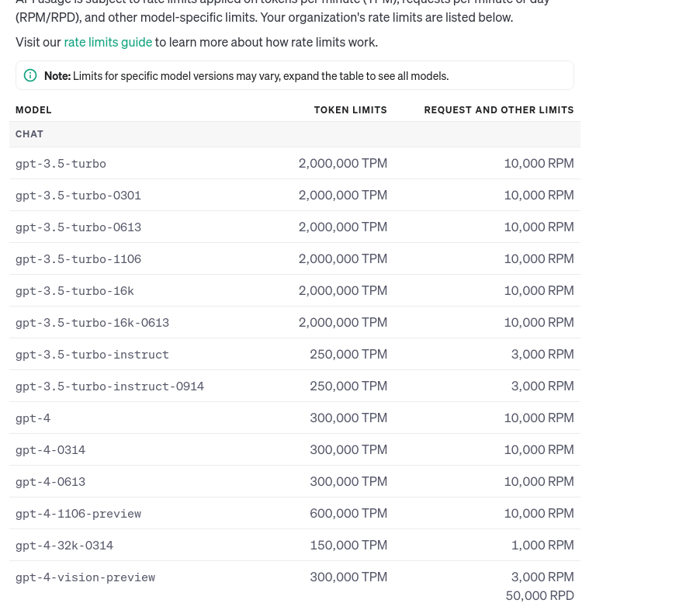This screenshot has height=610, width=700.
Task: Click the 10,000 RPM value for gpt-4-0613
Action: (x=539, y=482)
